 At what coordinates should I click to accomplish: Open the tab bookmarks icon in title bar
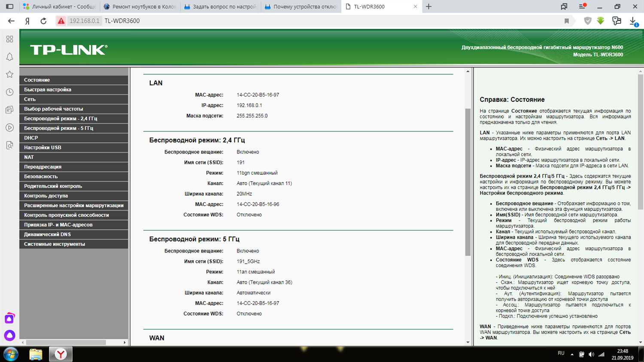(564, 6)
